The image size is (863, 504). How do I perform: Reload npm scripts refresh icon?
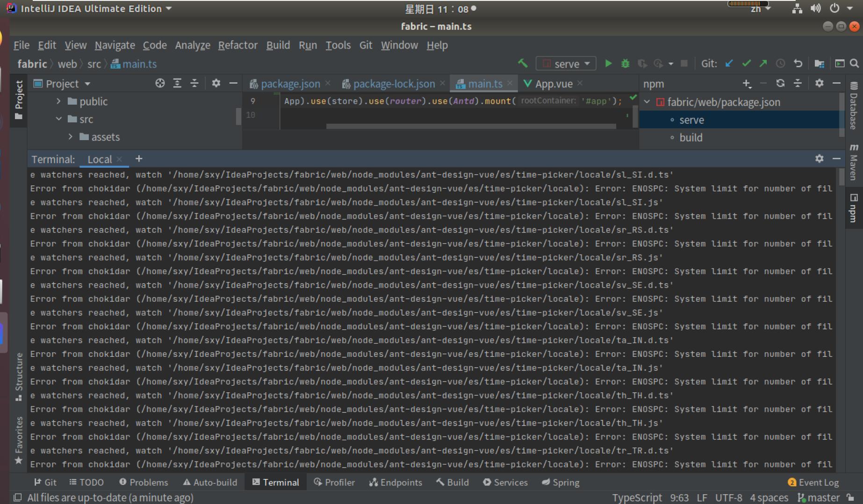pyautogui.click(x=780, y=84)
